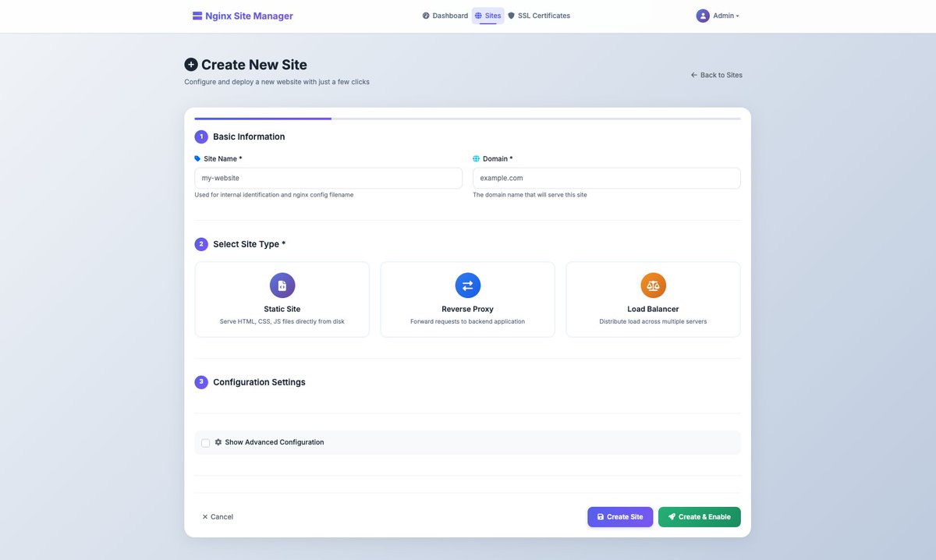Click the Reverse Proxy arrows icon
The width and height of the screenshot is (936, 560).
(x=468, y=285)
